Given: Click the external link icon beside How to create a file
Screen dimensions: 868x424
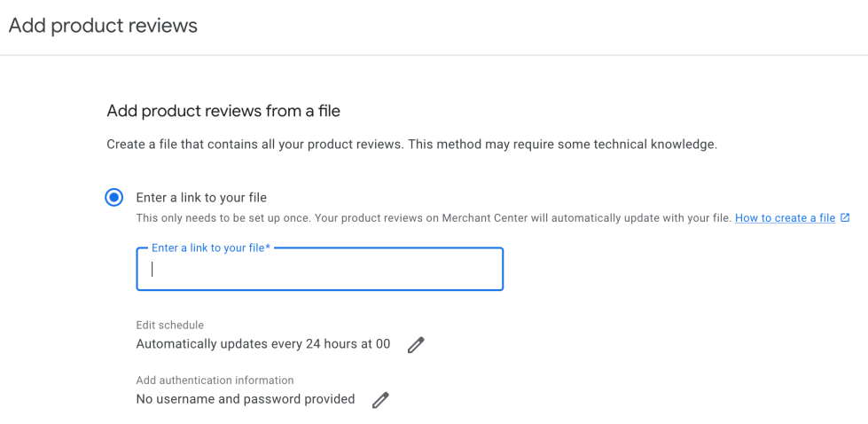Looking at the screenshot, I should (845, 218).
